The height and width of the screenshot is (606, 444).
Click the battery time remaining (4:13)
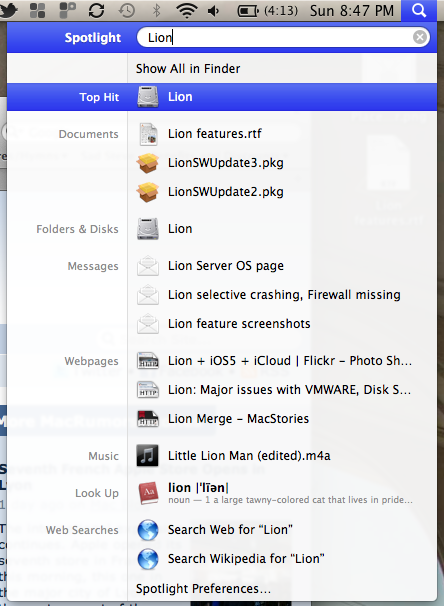point(281,11)
